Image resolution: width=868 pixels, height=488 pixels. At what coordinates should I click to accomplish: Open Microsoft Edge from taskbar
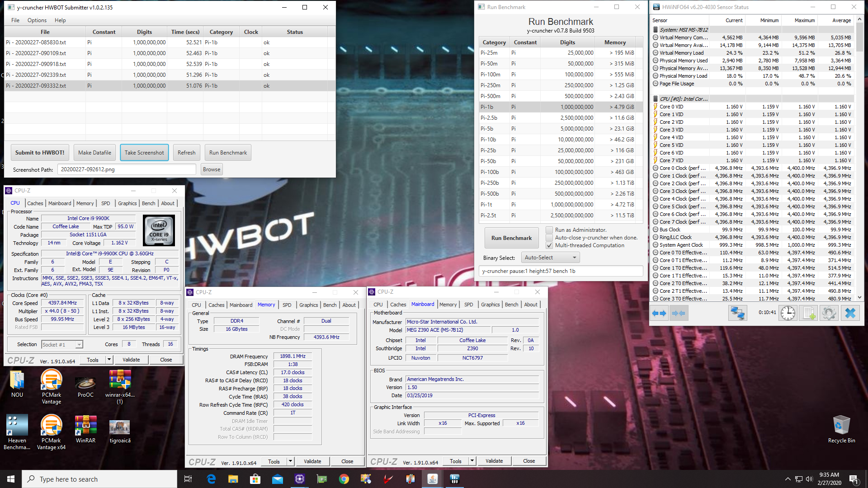pos(211,479)
